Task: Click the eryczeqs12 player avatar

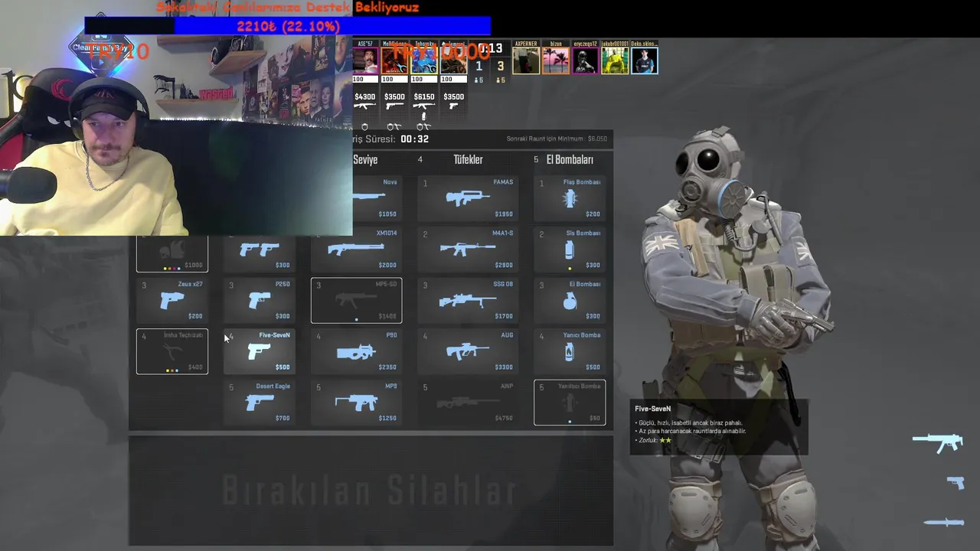Action: 585,60
